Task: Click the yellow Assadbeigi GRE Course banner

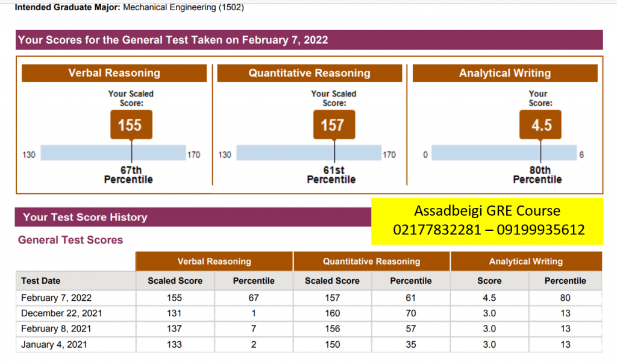Action: coord(487,221)
